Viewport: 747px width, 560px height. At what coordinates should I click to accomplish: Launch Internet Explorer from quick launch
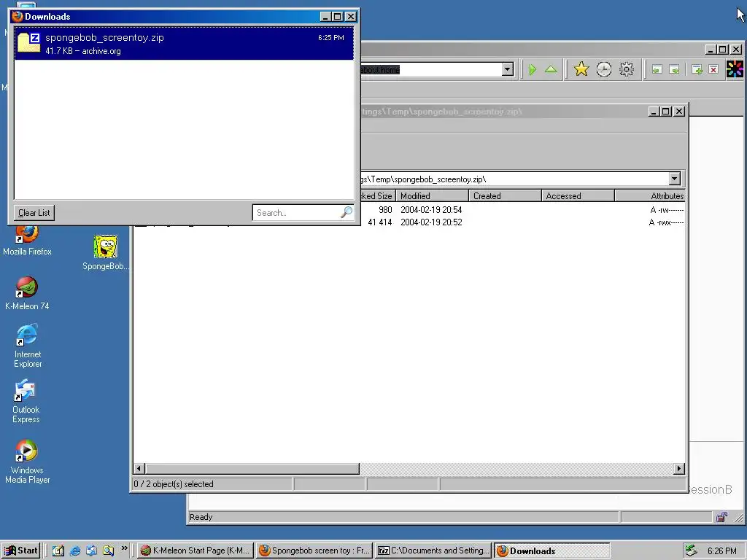(x=75, y=551)
